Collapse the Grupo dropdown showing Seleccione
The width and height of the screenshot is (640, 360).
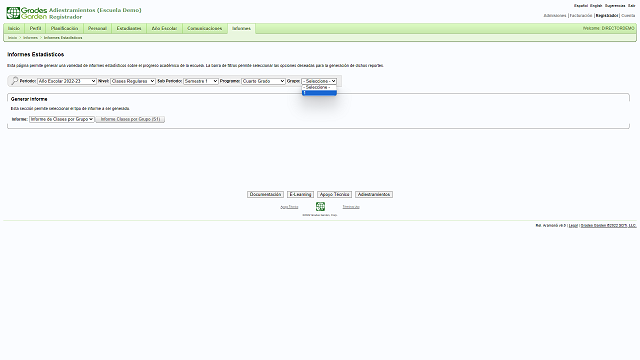coord(319,81)
